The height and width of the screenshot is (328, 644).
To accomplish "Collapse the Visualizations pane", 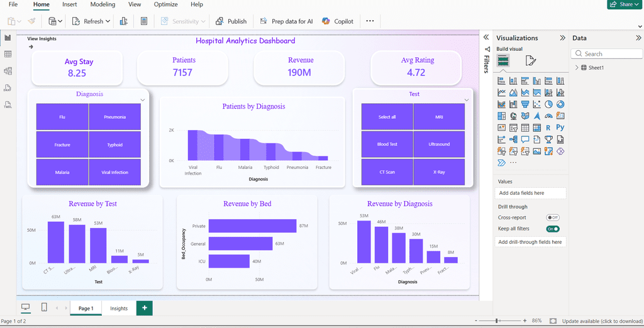I will pos(562,38).
